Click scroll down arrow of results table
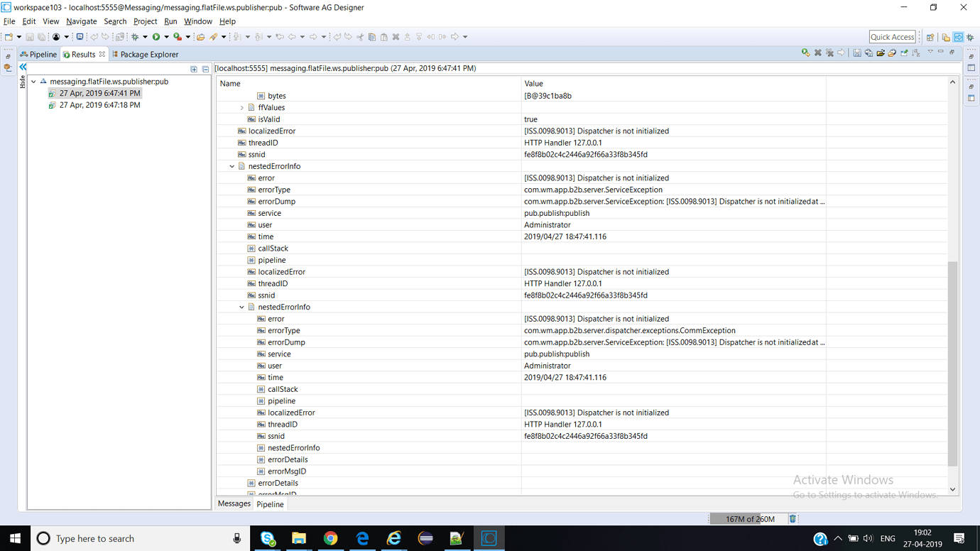The image size is (980, 551). coord(952,489)
